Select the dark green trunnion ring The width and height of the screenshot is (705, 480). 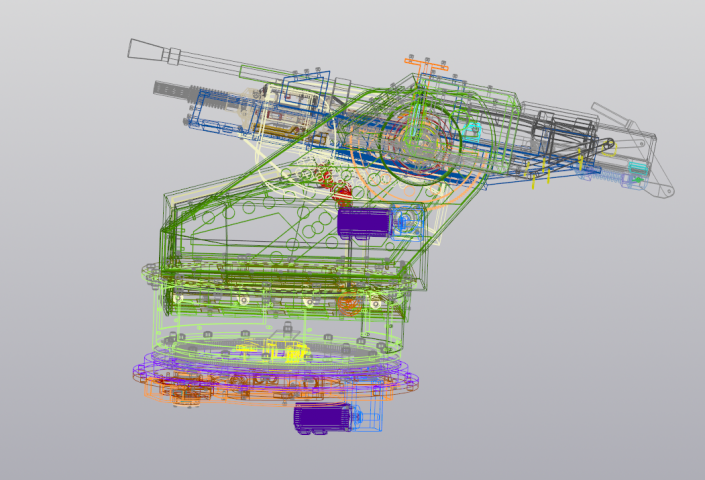420,143
